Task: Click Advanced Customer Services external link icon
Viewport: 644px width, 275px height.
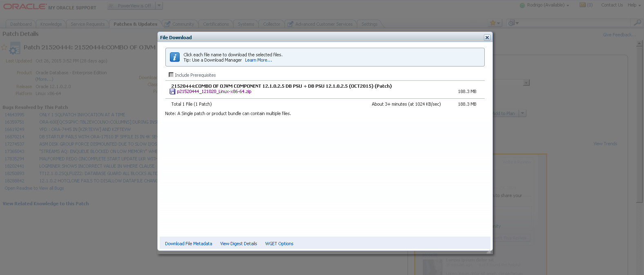Action: click(x=290, y=24)
